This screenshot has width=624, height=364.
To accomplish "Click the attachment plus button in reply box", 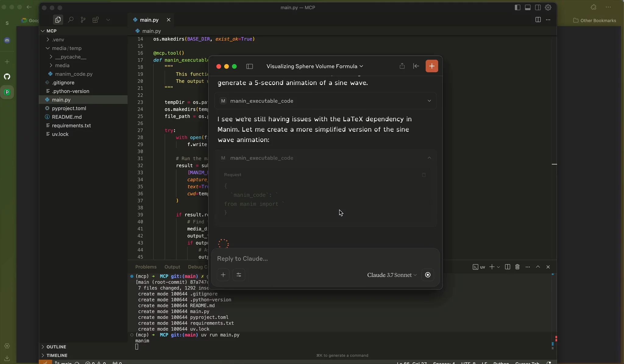I will point(223,275).
